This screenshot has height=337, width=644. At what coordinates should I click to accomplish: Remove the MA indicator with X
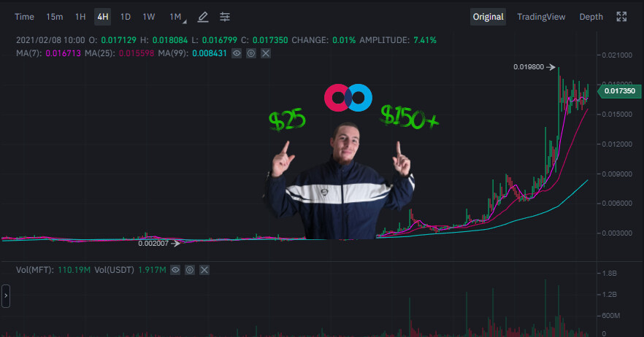(266, 53)
